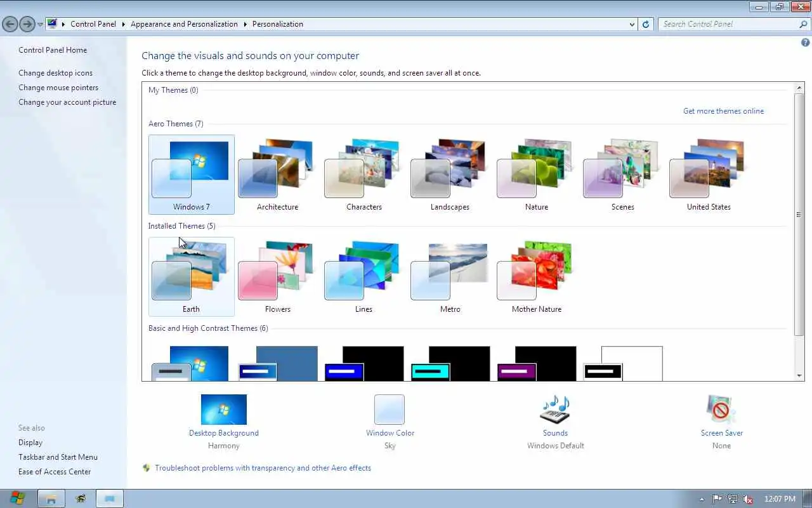Click the Back navigation arrow
Viewport: 812px width, 508px height.
[10, 24]
